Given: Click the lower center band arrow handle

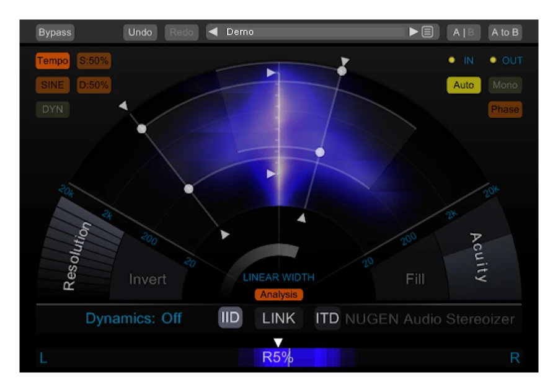Looking at the screenshot, I should coord(271,174).
